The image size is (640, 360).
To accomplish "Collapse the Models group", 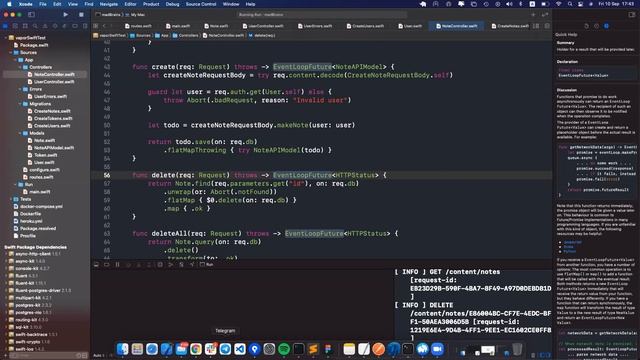I will [20, 133].
